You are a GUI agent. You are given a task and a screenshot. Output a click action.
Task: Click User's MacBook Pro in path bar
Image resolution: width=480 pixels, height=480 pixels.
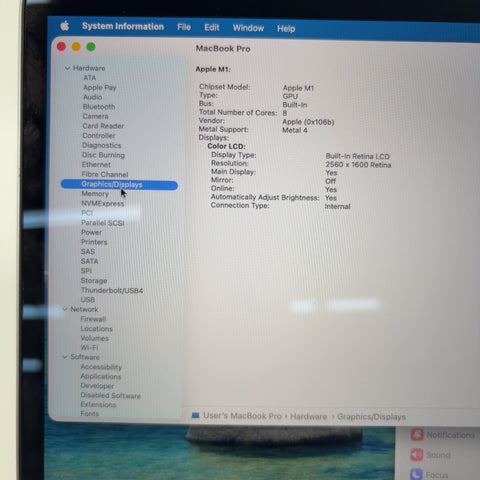tap(242, 416)
